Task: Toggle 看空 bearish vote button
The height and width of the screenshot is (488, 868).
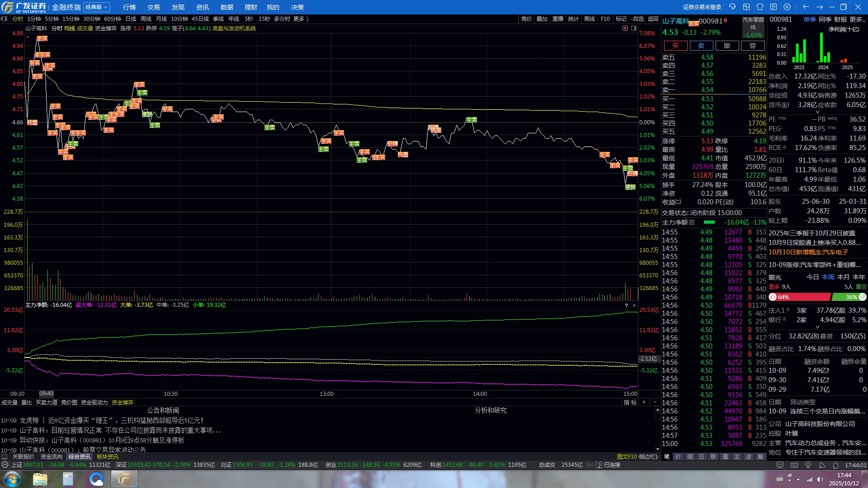Action: click(861, 287)
